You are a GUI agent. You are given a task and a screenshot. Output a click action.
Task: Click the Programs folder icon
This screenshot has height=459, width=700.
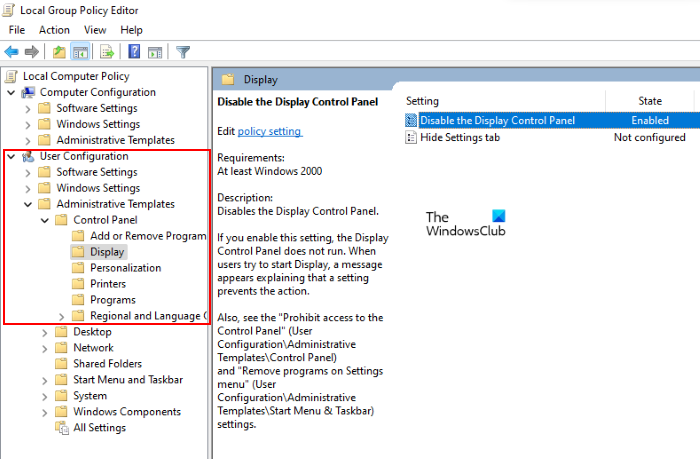click(x=78, y=300)
